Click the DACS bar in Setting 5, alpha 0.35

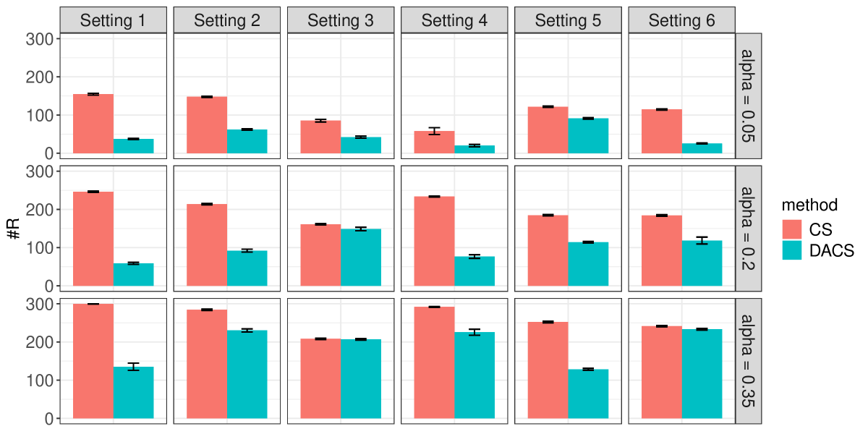[588, 393]
